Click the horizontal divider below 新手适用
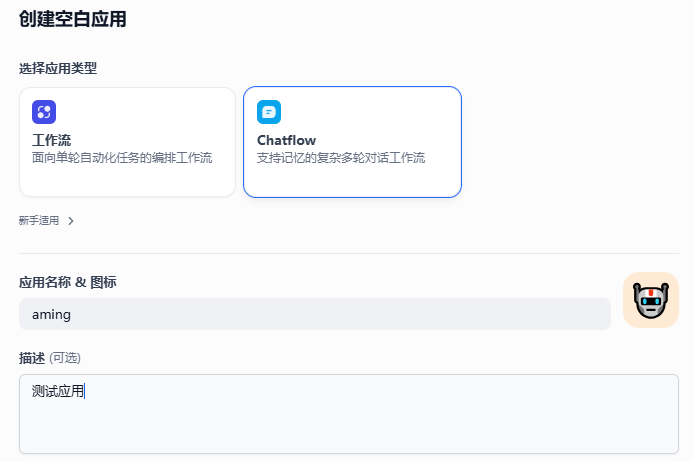698x462 pixels. point(349,254)
